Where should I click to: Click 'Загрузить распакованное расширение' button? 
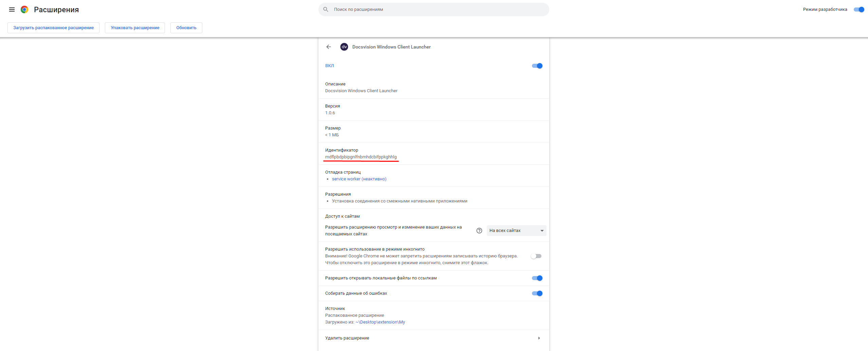click(x=53, y=28)
